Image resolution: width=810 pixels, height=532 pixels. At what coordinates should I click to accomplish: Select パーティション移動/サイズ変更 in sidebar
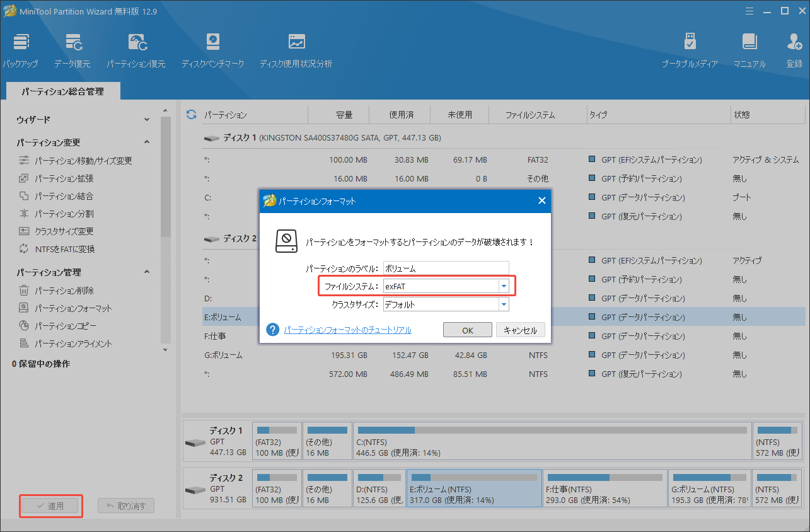point(76,161)
